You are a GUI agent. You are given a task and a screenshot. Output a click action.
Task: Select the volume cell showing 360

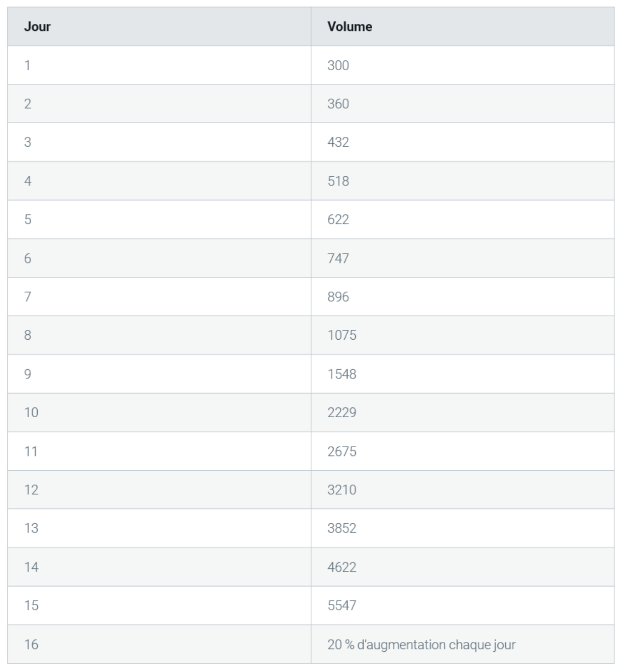(x=462, y=104)
